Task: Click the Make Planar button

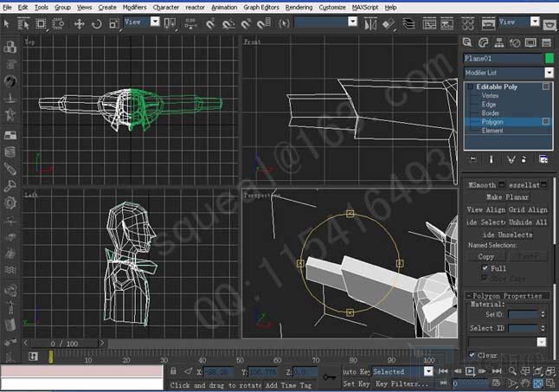Action: click(x=507, y=197)
